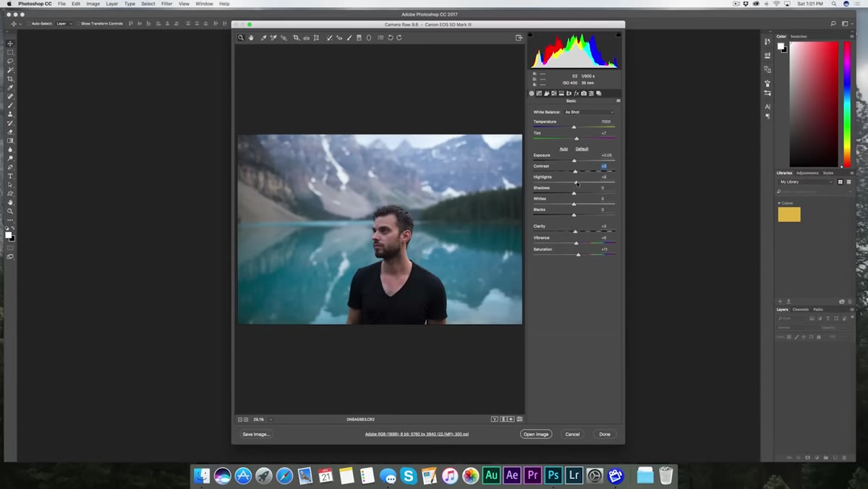Toggle before/after preview Y button
Viewport: 868px width, 489px height.
(x=495, y=419)
